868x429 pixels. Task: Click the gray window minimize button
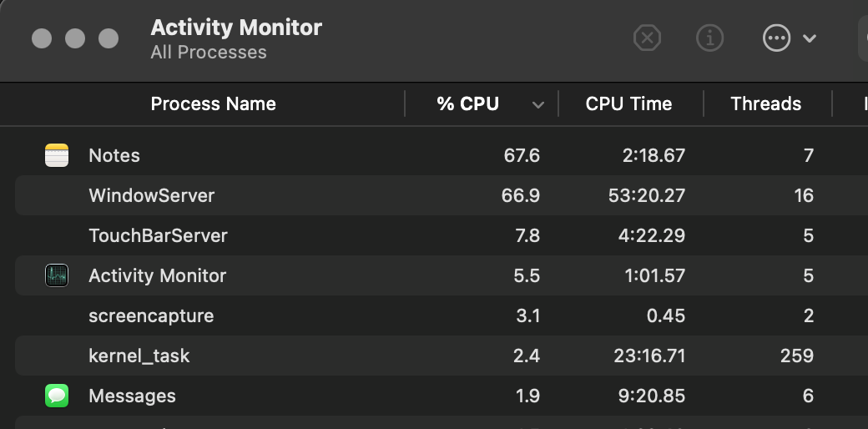click(75, 38)
